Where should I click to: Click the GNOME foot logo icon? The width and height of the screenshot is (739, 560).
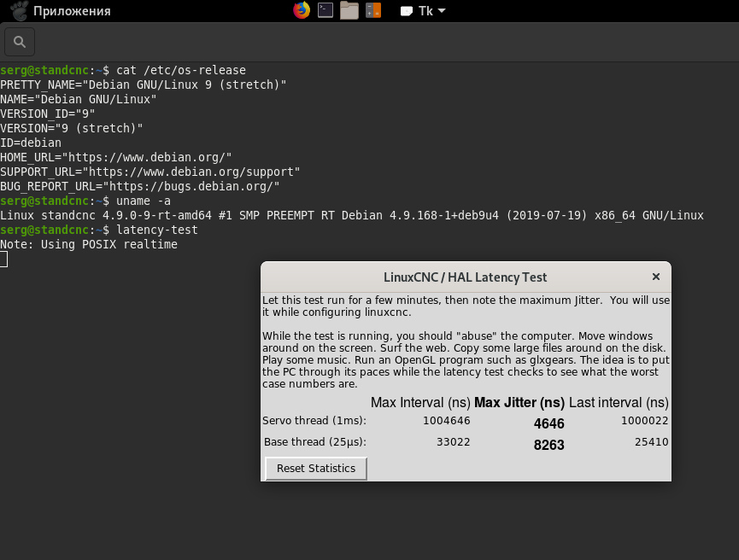click(20, 11)
